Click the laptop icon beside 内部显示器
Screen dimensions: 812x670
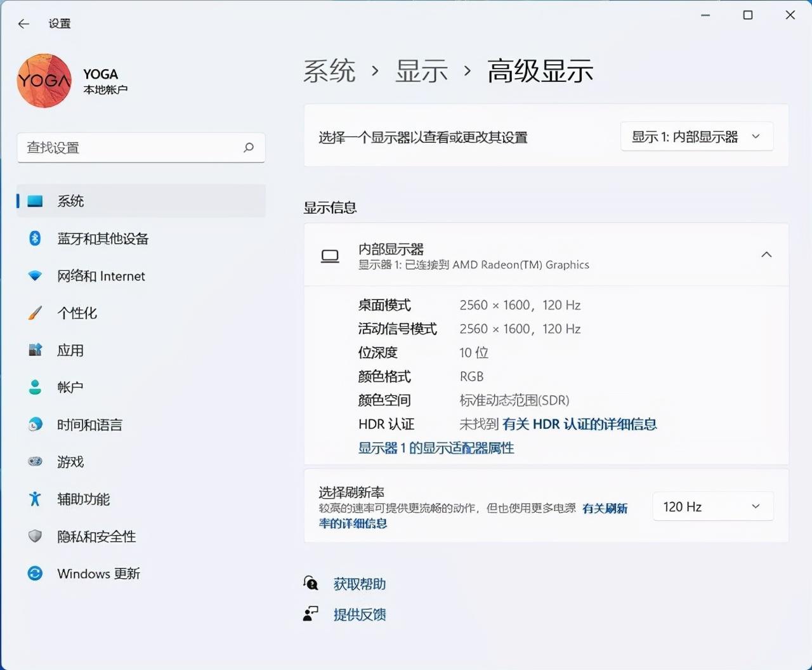click(330, 256)
